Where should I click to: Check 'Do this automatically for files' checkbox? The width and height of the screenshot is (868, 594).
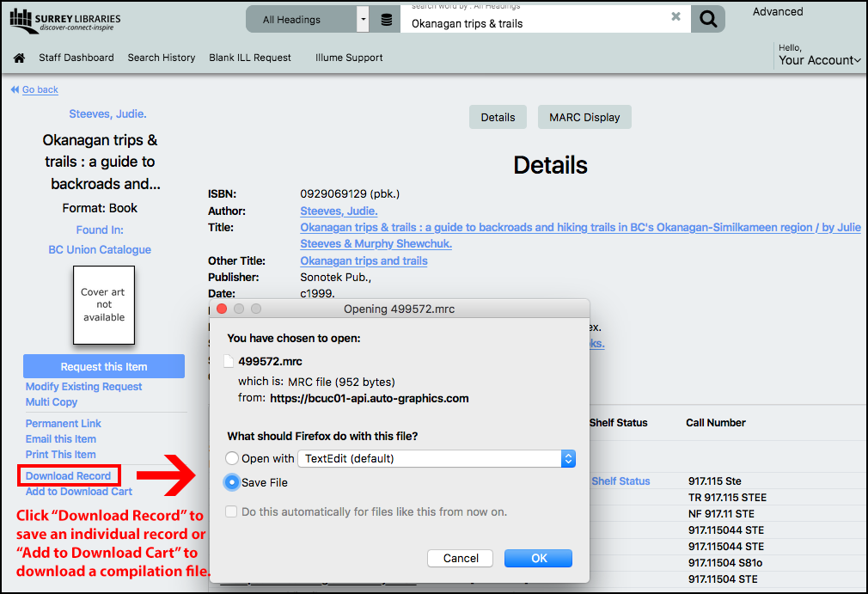pyautogui.click(x=231, y=512)
